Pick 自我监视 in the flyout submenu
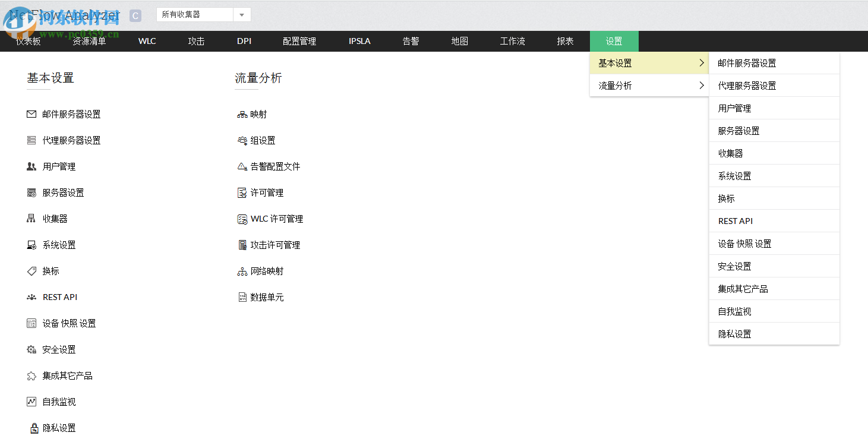The image size is (868, 445). pyautogui.click(x=774, y=311)
